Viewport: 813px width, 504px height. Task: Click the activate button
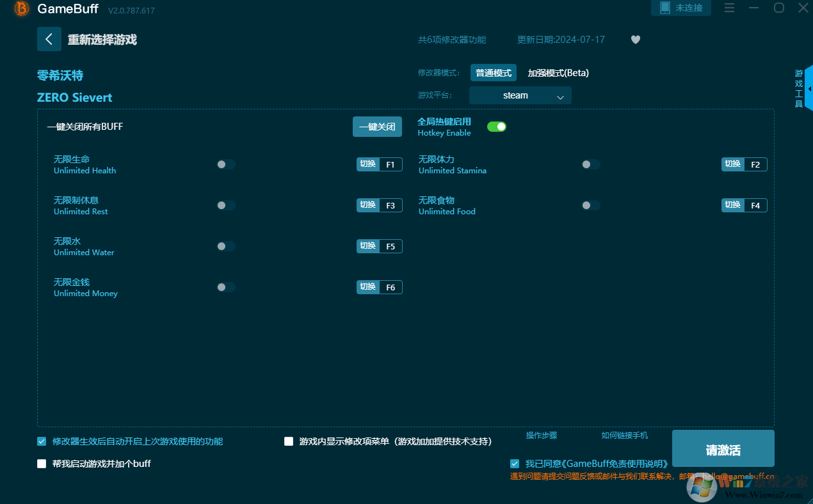click(723, 450)
